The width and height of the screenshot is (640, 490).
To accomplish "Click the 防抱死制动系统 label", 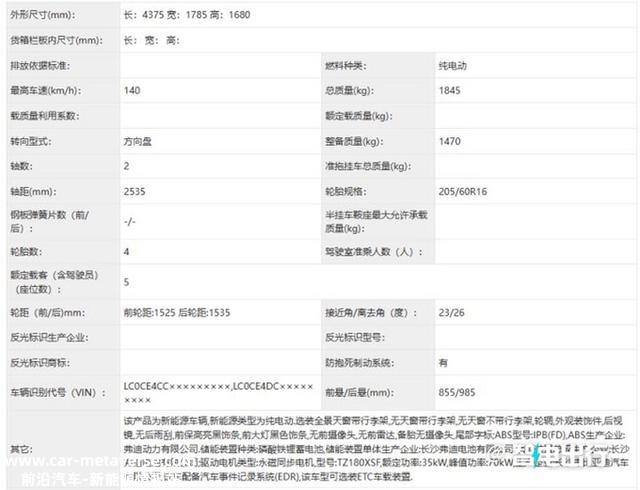I will pyautogui.click(x=359, y=363).
